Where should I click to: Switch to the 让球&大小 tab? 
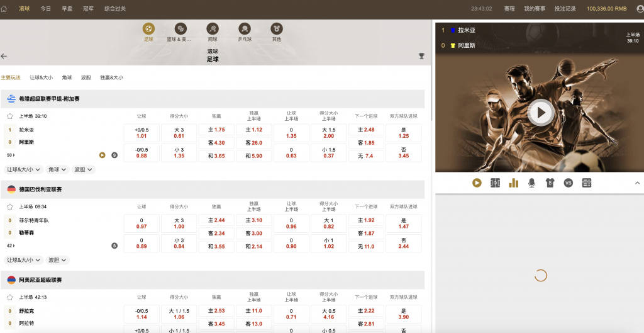42,77
